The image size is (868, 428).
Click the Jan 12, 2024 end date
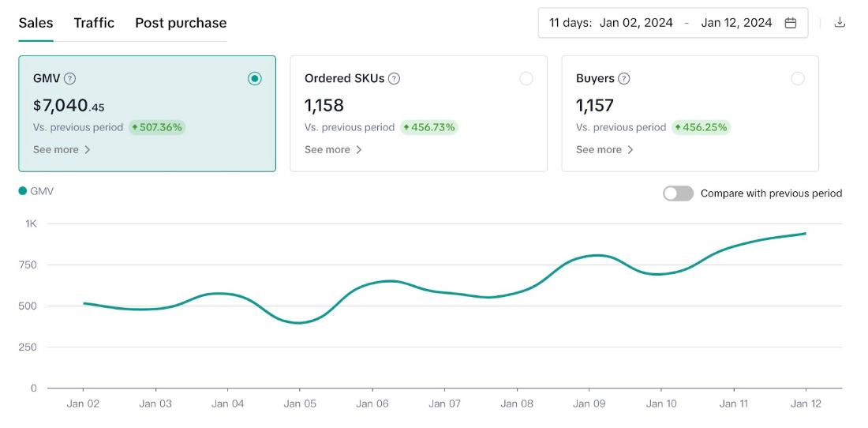(x=736, y=23)
